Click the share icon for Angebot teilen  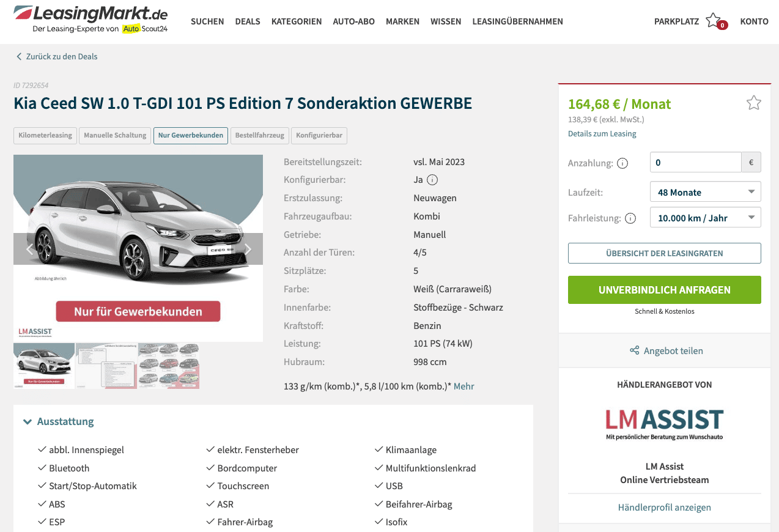point(635,351)
